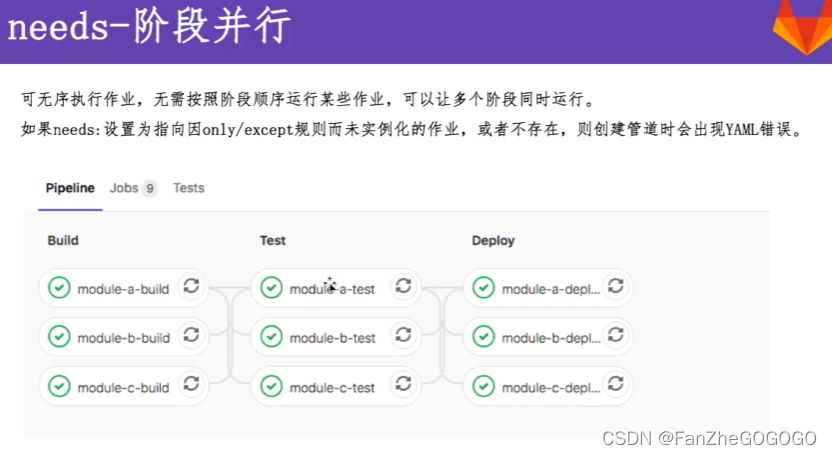The height and width of the screenshot is (455, 832).
Task: Click the slide title 'needs-阶段并行'
Action: pos(150,27)
